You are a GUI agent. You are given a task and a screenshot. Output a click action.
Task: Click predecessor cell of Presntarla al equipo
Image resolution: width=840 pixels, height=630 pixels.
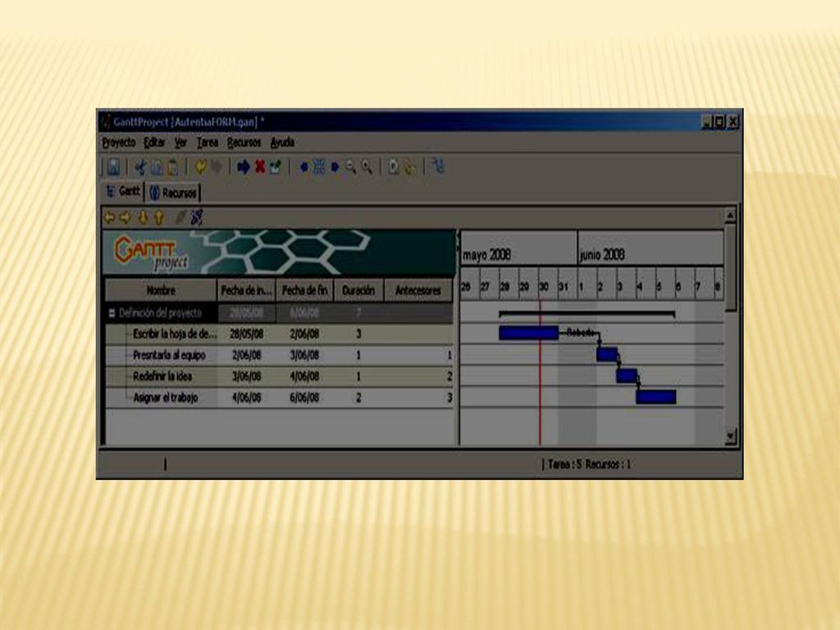pyautogui.click(x=418, y=356)
